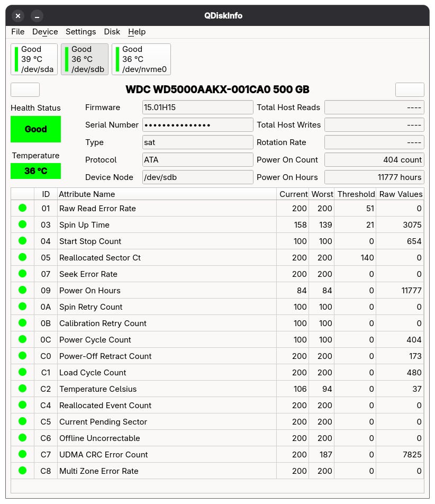Image resolution: width=435 pixels, height=504 pixels.
Task: Click green status dot for Temperature Celsius
Action: (22, 388)
